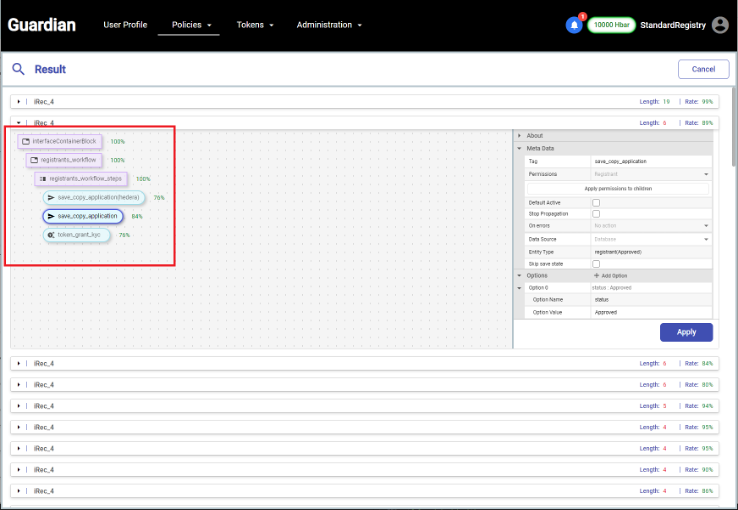Open the Permissions dropdown
The height and width of the screenshot is (510, 738).
(650, 174)
